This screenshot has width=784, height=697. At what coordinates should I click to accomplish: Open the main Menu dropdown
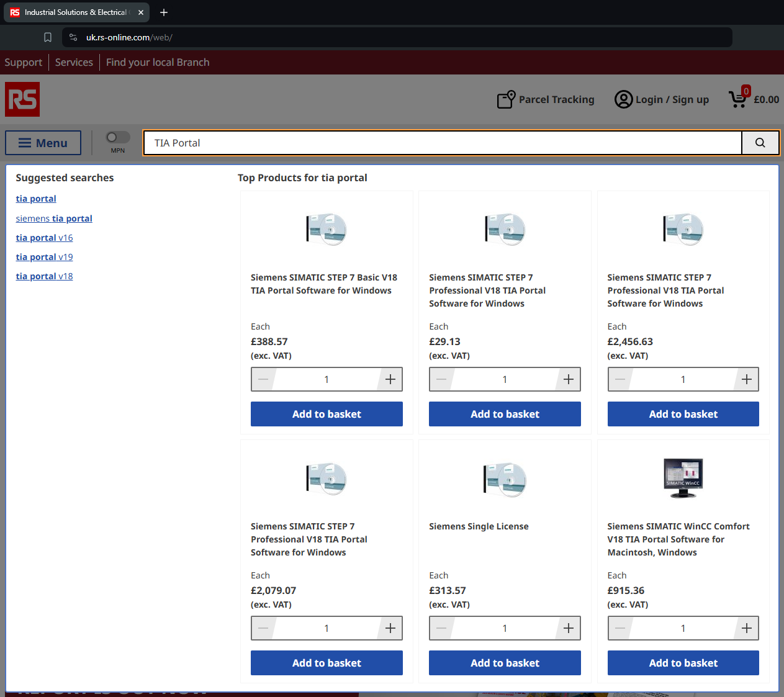[x=43, y=143]
